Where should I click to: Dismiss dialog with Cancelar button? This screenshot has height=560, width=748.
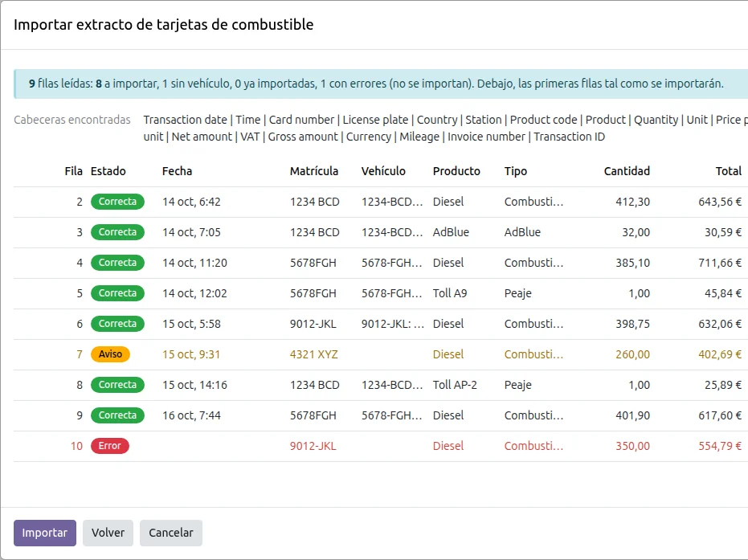tap(171, 533)
